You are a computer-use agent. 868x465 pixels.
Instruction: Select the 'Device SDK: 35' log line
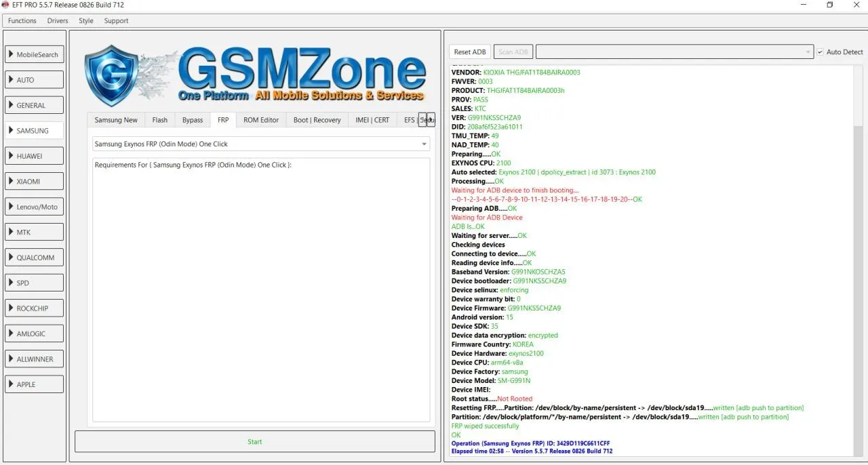(475, 327)
